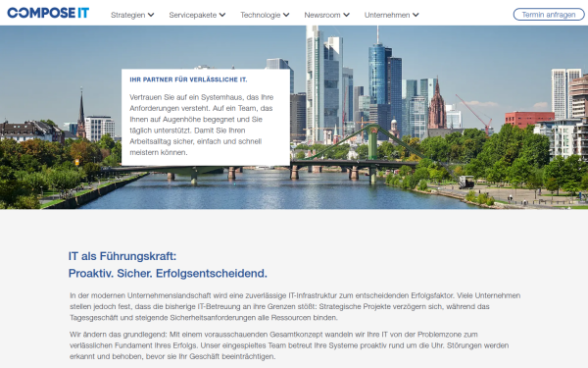Open the Newsroom menu
Image resolution: width=588 pixels, height=368 pixels.
pyautogui.click(x=322, y=15)
